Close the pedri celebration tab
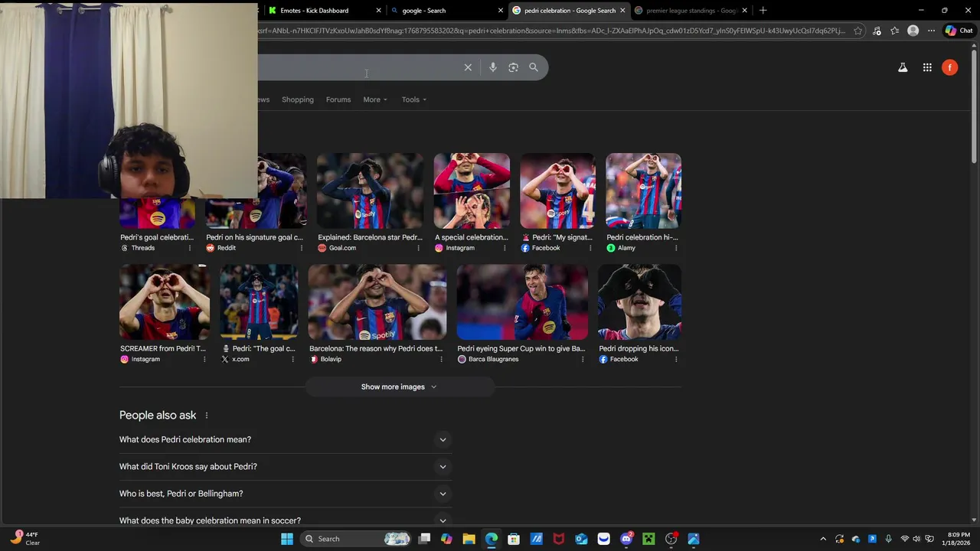The height and width of the screenshot is (551, 980). [x=622, y=11]
